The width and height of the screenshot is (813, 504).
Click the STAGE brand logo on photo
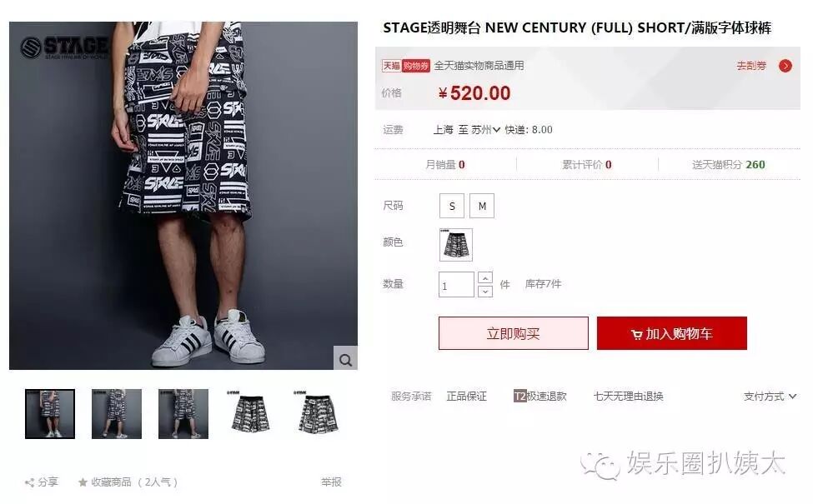[x=65, y=47]
